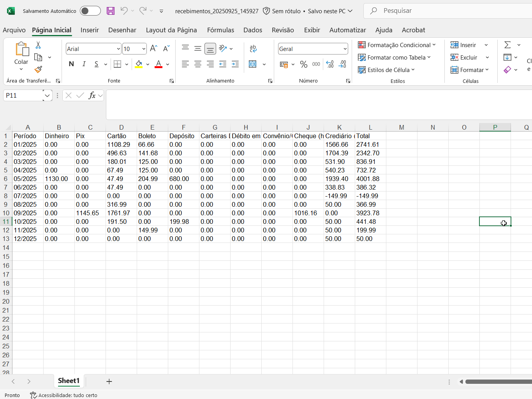Expand the Geral number format dropdown
The image size is (532, 399).
[345, 49]
